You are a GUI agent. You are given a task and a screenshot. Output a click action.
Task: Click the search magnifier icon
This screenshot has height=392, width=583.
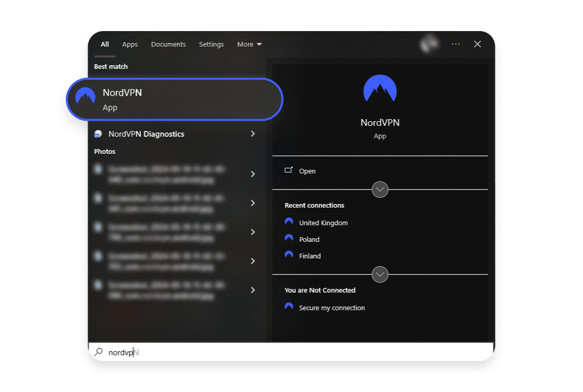pos(98,352)
